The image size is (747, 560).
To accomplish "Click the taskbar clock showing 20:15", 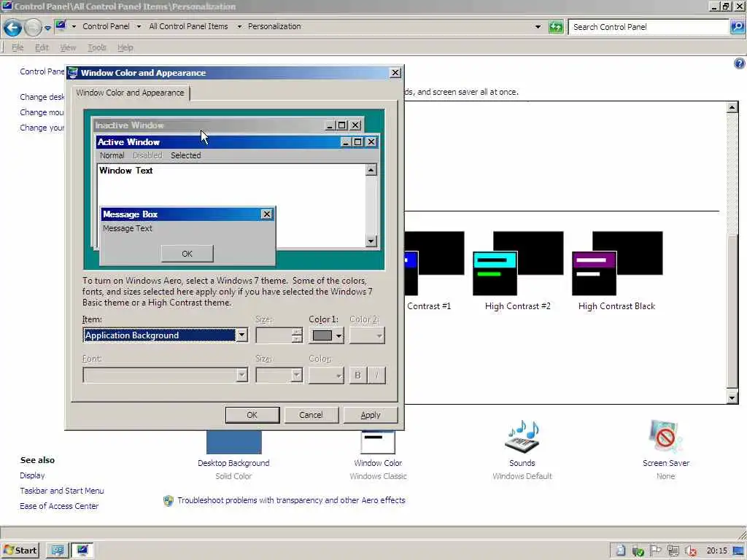I will tap(716, 551).
